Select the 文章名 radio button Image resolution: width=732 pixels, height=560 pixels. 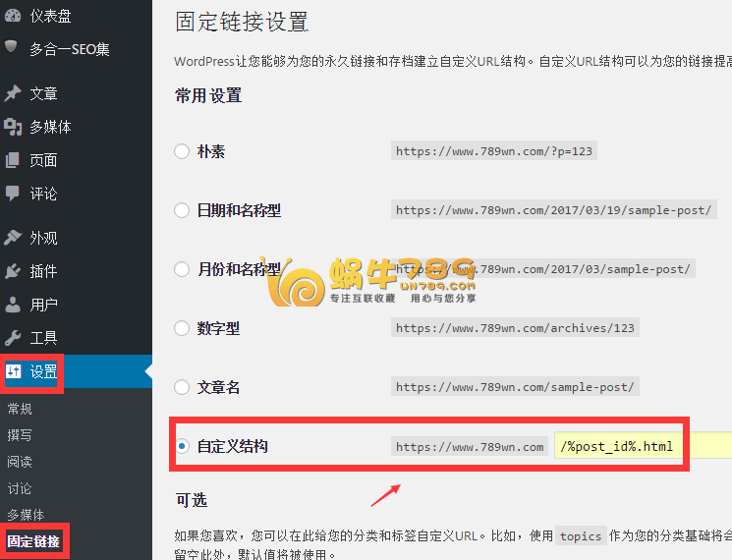click(x=182, y=387)
